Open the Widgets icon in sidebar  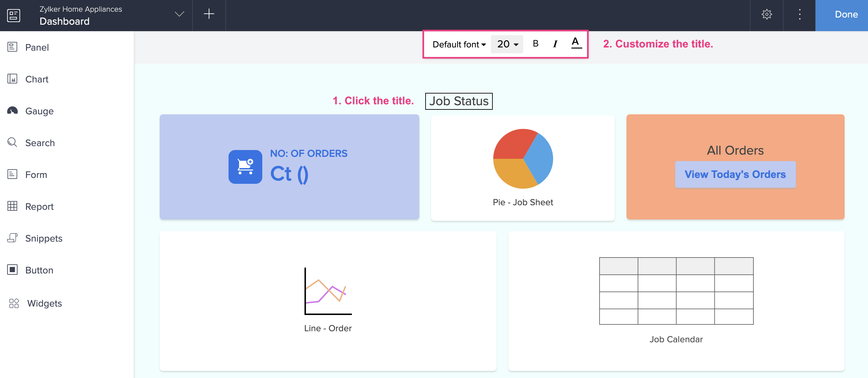(14, 303)
